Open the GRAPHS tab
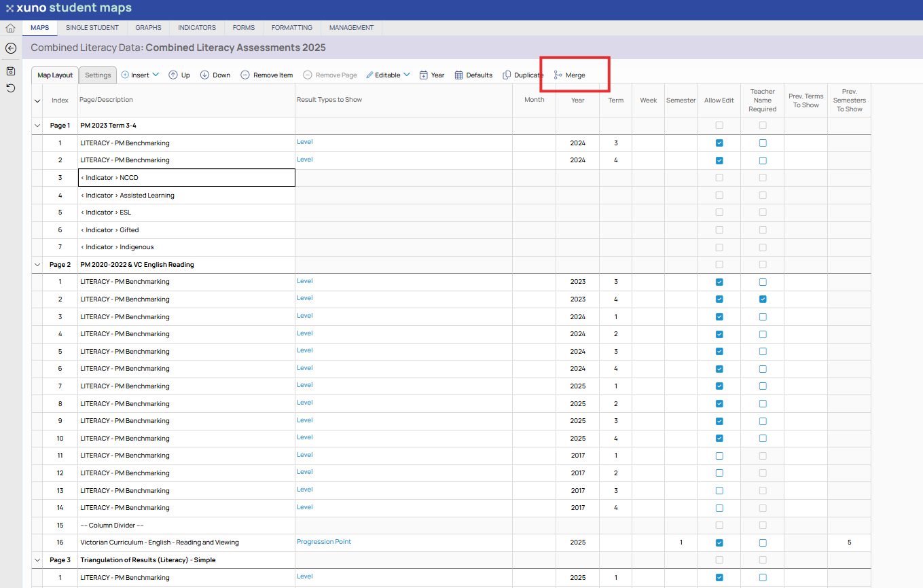923x588 pixels. coord(148,28)
